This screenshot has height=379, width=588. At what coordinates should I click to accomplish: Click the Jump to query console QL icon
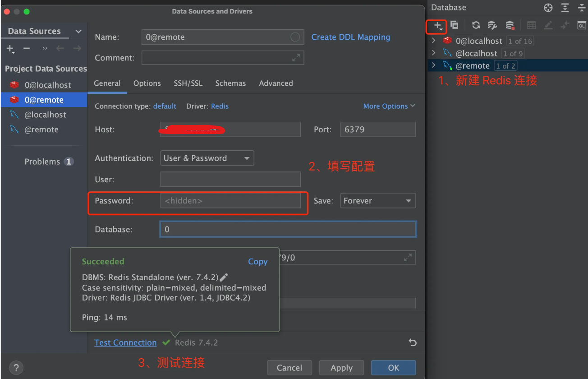point(582,25)
